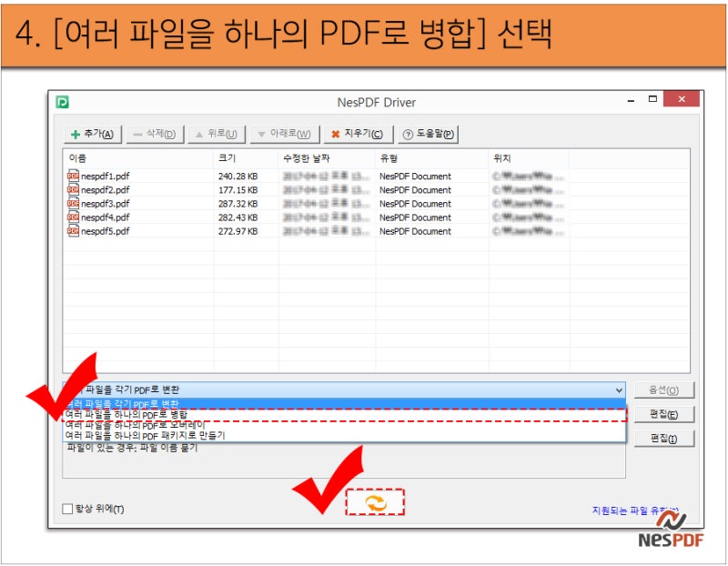
Task: Choose 여러 파일을 하나의 PDF로 병합 option
Action: pyautogui.click(x=344, y=415)
